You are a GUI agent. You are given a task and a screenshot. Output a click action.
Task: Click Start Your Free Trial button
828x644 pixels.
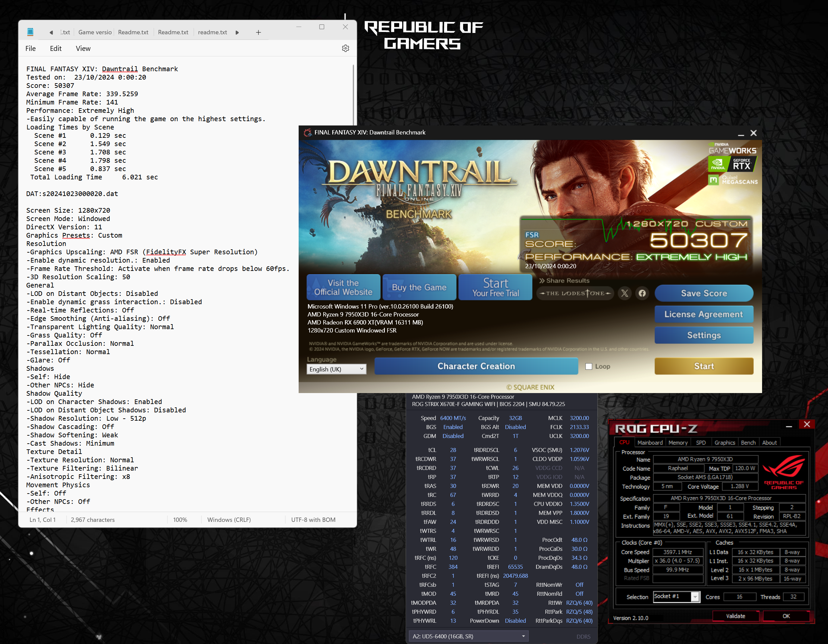[x=495, y=287]
